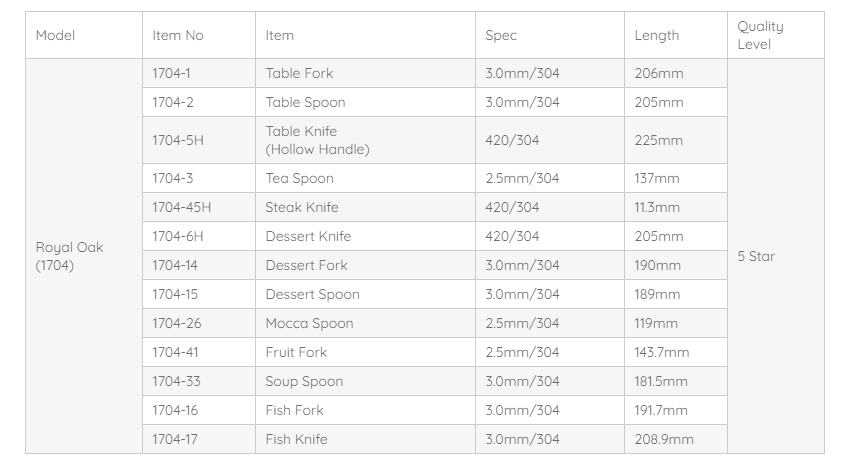This screenshot has width=843, height=460.
Task: Click the Length column header
Action: [x=656, y=35]
